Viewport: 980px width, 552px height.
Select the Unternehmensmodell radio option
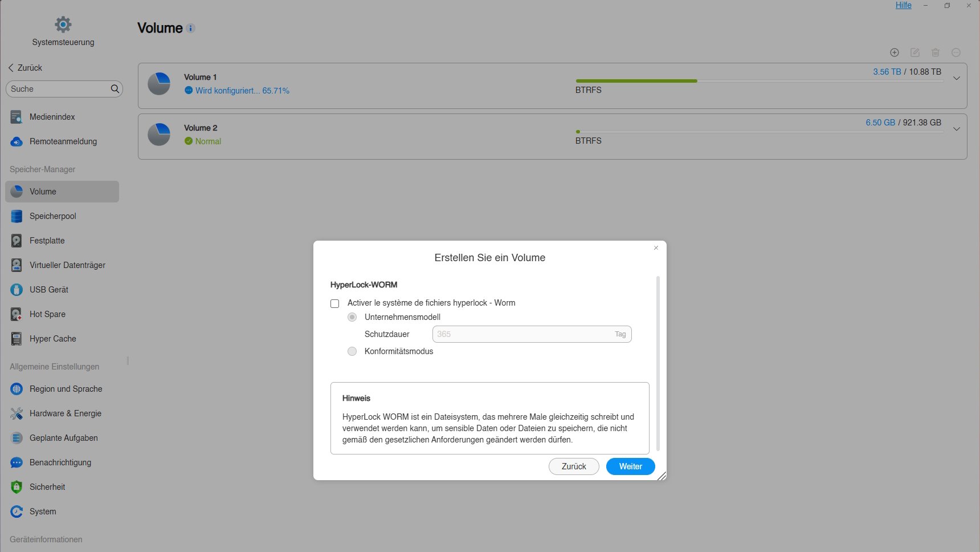(352, 317)
